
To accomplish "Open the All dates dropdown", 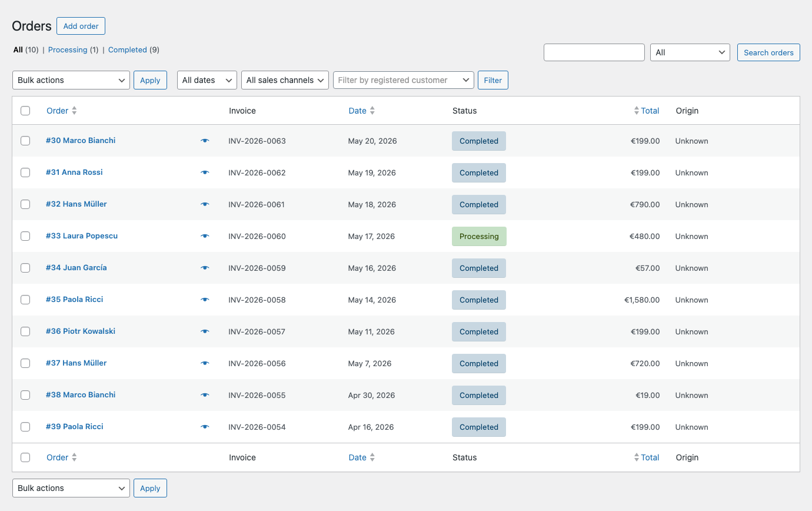I will coord(207,80).
